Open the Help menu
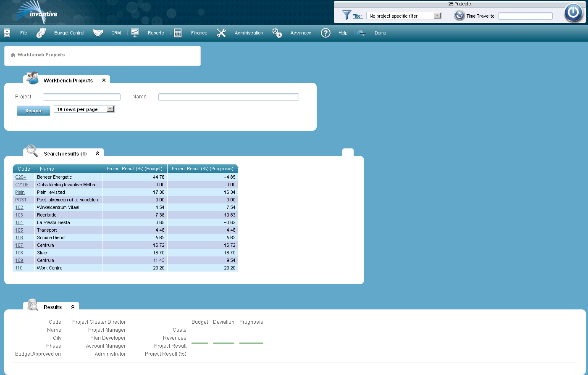Image resolution: width=588 pixels, height=375 pixels. (x=343, y=33)
